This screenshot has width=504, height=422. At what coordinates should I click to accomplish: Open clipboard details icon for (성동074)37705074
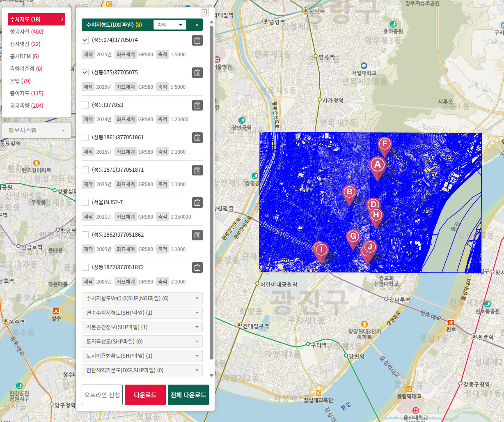click(x=197, y=40)
